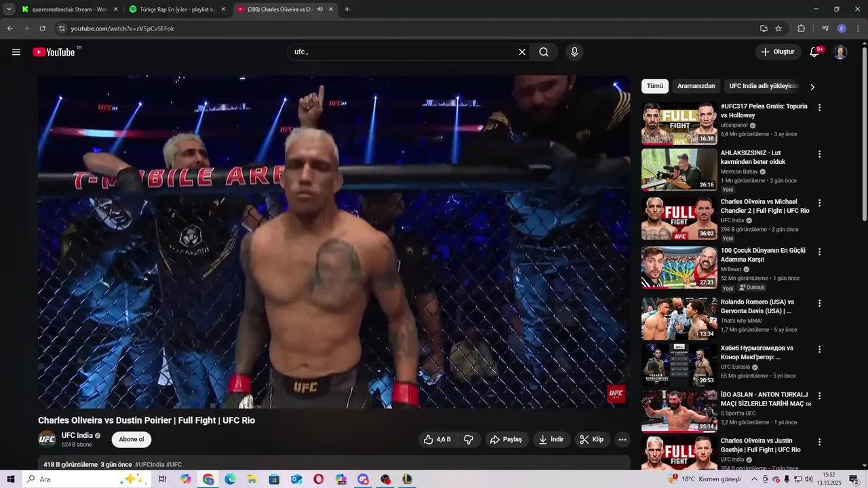Open the tab search dropdown in Chrome
Image resolution: width=868 pixels, height=488 pixels.
click(9, 9)
